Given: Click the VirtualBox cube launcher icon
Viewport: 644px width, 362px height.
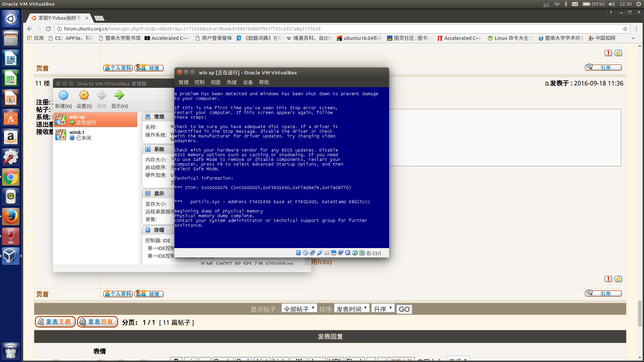Looking at the screenshot, I should point(11,256).
